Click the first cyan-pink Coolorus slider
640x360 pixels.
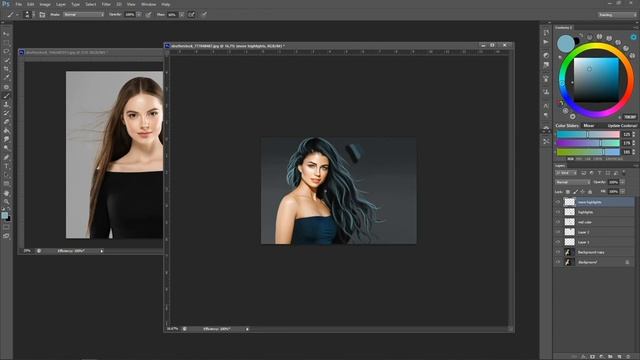point(588,134)
